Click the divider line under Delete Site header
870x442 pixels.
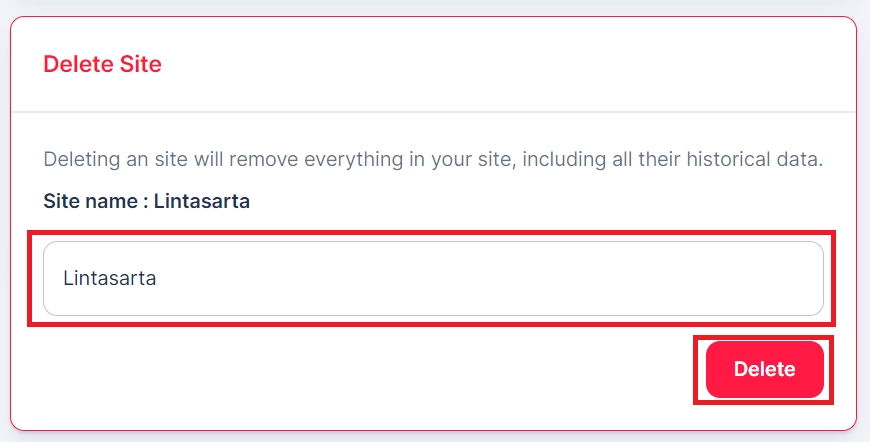coord(433,112)
